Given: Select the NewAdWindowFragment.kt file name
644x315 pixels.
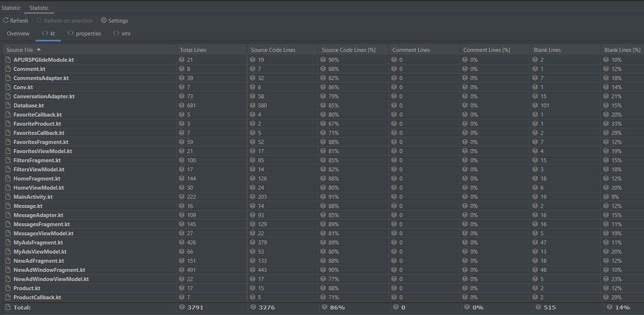Looking at the screenshot, I should pos(49,270).
